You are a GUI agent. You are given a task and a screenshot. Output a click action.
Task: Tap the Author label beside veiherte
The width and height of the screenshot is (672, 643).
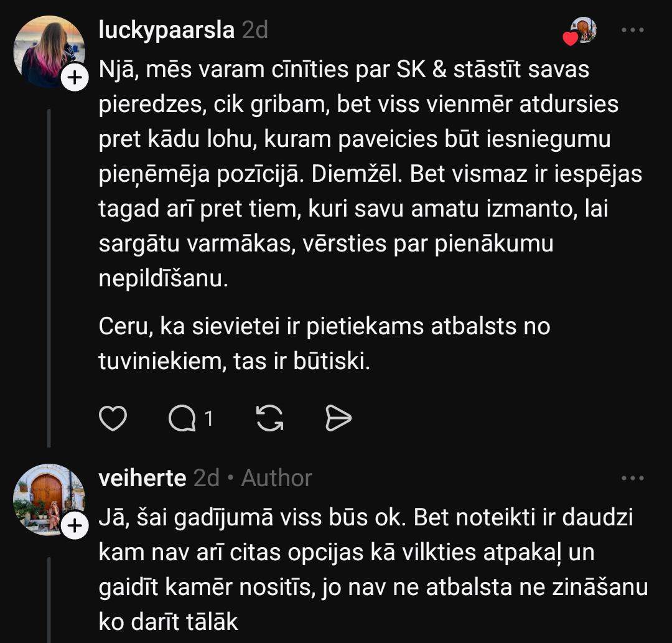point(277,478)
